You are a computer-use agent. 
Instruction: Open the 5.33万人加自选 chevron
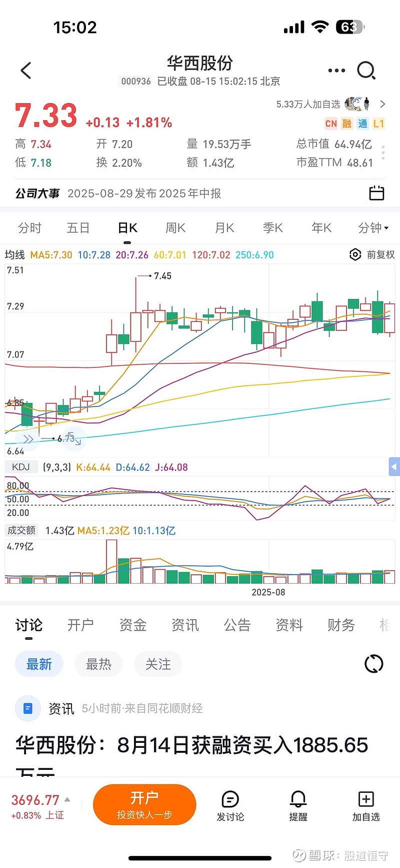point(382,104)
